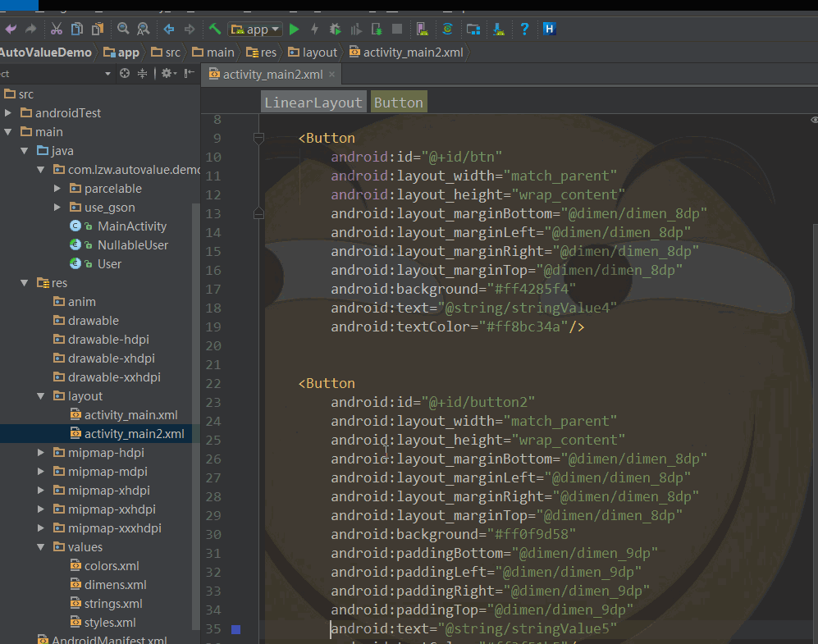Open Help question mark icon
Image resolution: width=818 pixels, height=644 pixels.
click(524, 29)
